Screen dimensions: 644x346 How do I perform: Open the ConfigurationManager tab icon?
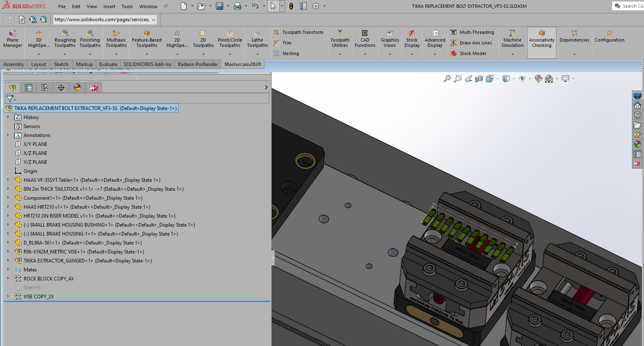(45, 88)
